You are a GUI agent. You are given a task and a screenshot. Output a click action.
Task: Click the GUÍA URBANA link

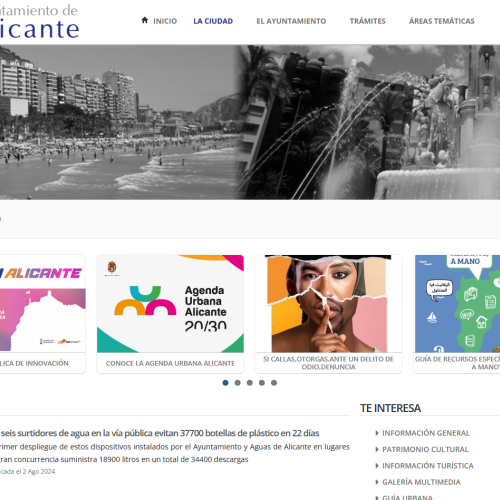[x=407, y=497]
